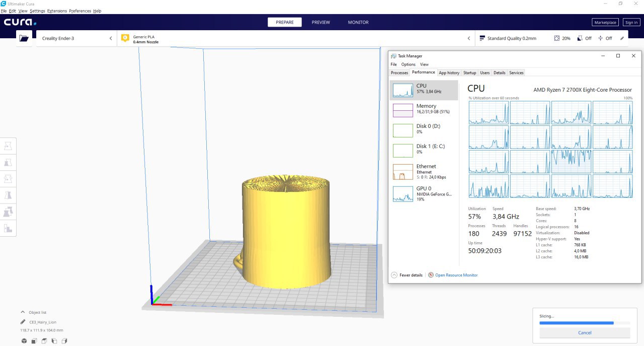Select Disk 0 (D:) in Task Manager

tap(425, 130)
